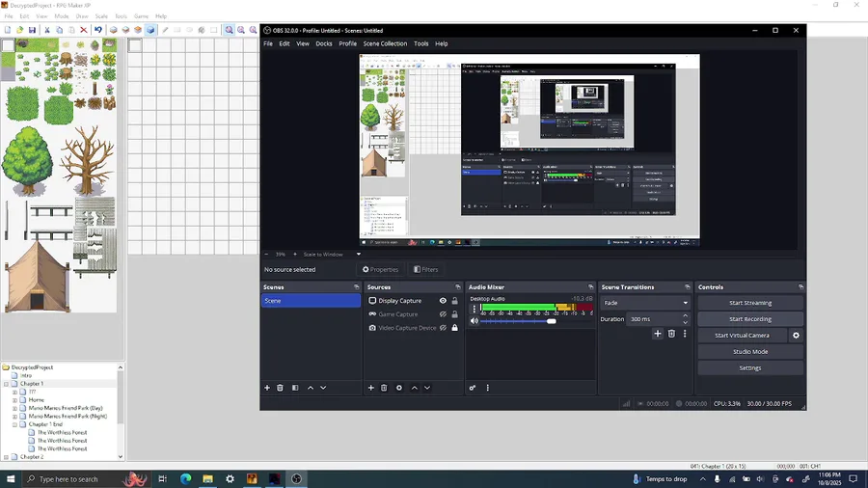Click Start Recording button
This screenshot has width=868, height=488.
[x=750, y=318]
